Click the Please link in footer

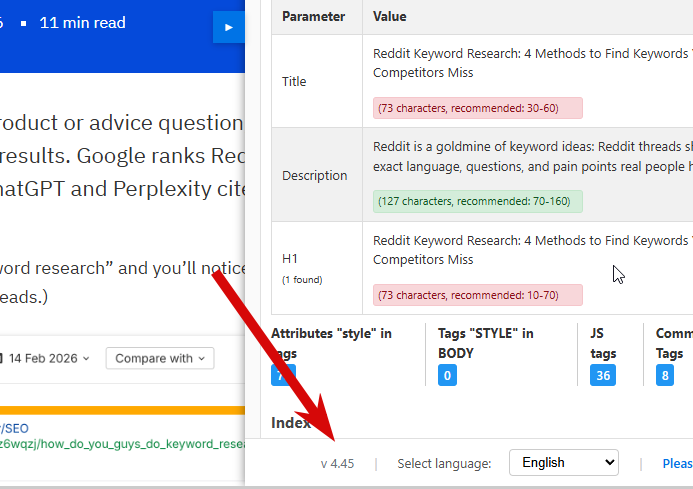[677, 463]
